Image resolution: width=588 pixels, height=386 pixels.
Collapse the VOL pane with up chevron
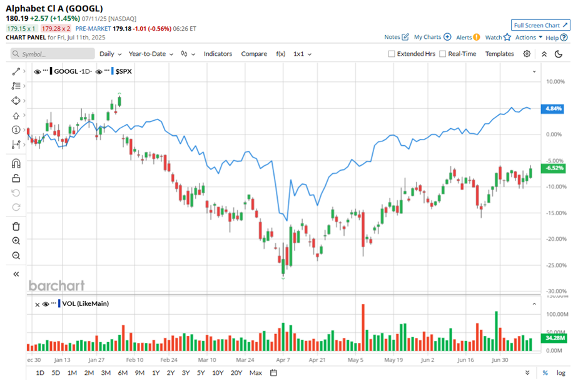[534, 304]
